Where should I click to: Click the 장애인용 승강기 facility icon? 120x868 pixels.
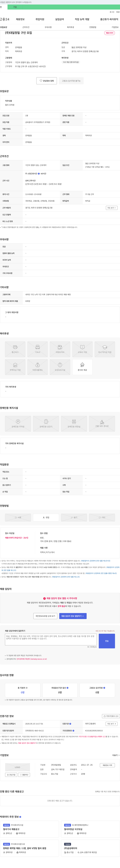[x=46, y=424]
